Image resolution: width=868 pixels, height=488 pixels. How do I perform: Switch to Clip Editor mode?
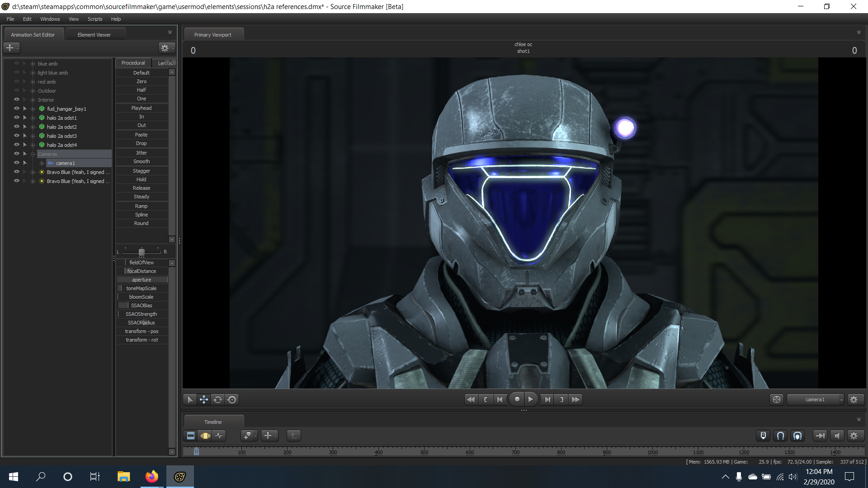click(x=191, y=436)
